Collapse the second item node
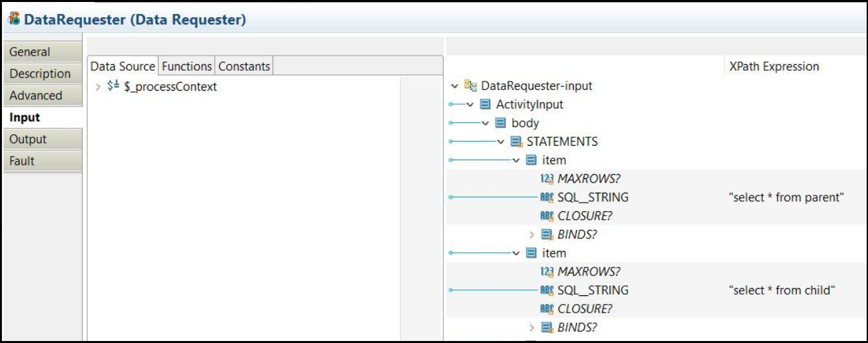The width and height of the screenshot is (868, 343). point(516,253)
